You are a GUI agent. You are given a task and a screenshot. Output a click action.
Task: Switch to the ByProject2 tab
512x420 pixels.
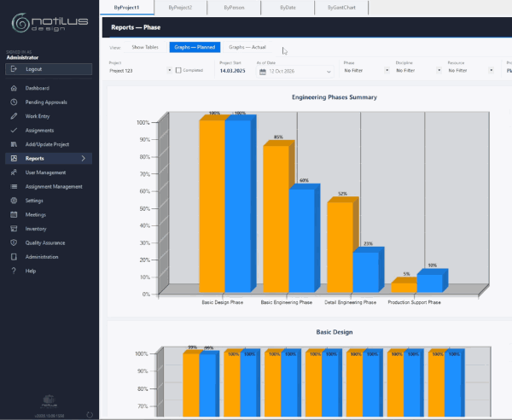click(x=180, y=8)
